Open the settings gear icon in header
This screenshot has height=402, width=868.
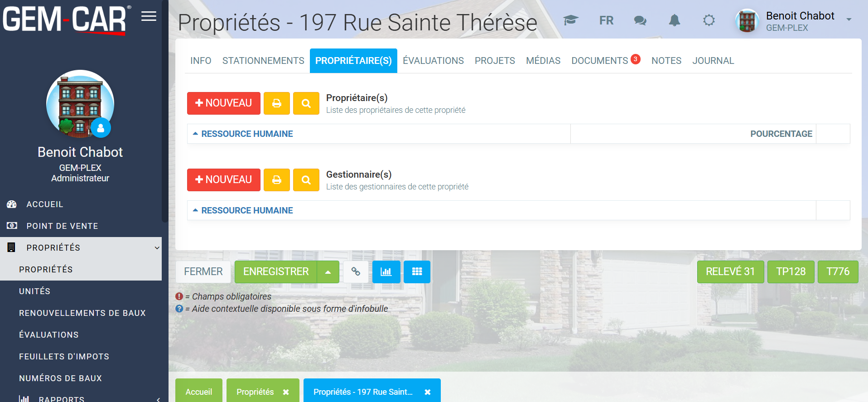coord(709,20)
